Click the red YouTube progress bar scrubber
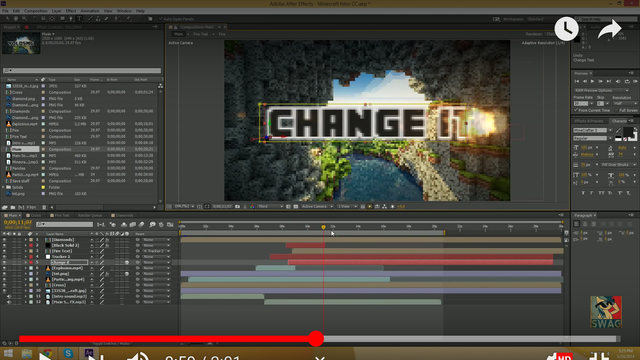Viewport: 640px width, 360px height. click(x=316, y=339)
